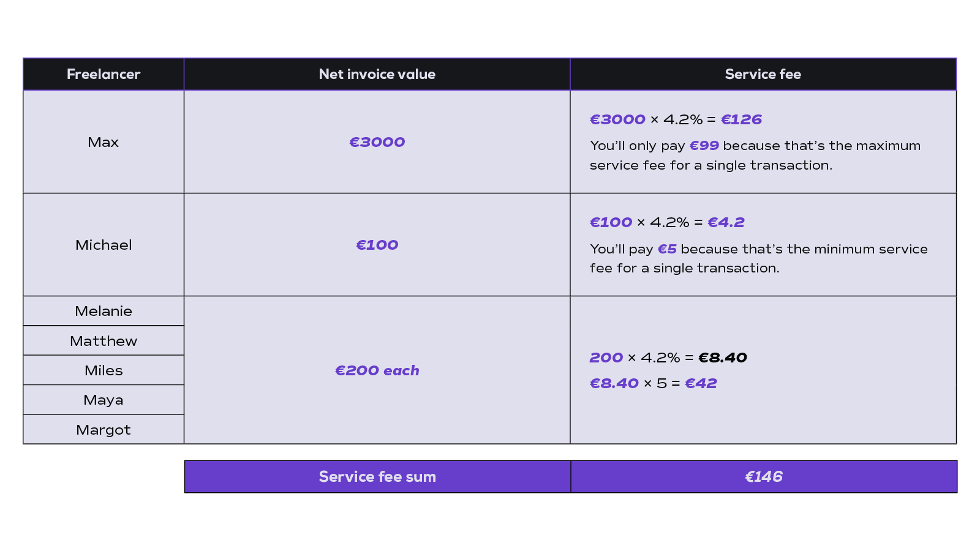The image size is (980, 551).
Task: Click the Freelancer column header
Action: click(x=104, y=74)
